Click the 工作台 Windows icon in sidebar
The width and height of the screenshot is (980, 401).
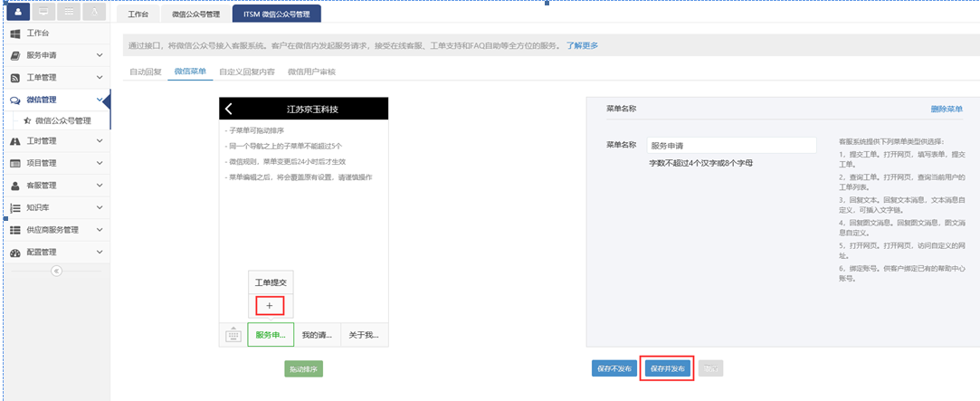15,33
